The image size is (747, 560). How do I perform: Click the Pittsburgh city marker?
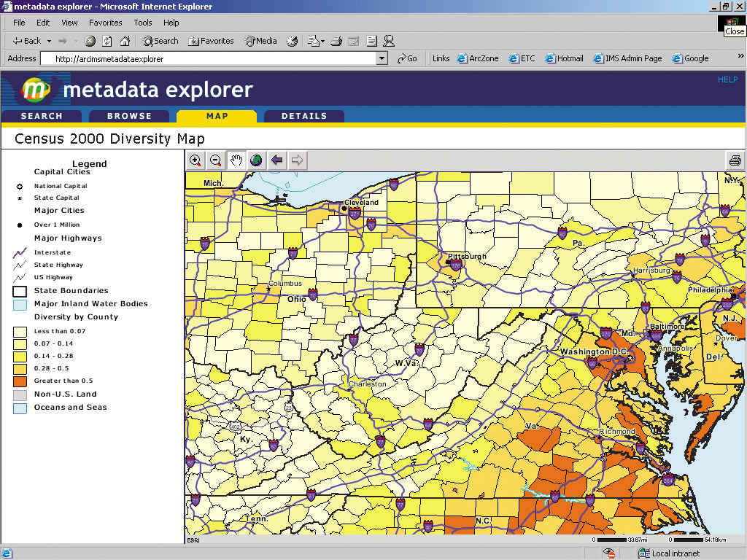tap(447, 262)
